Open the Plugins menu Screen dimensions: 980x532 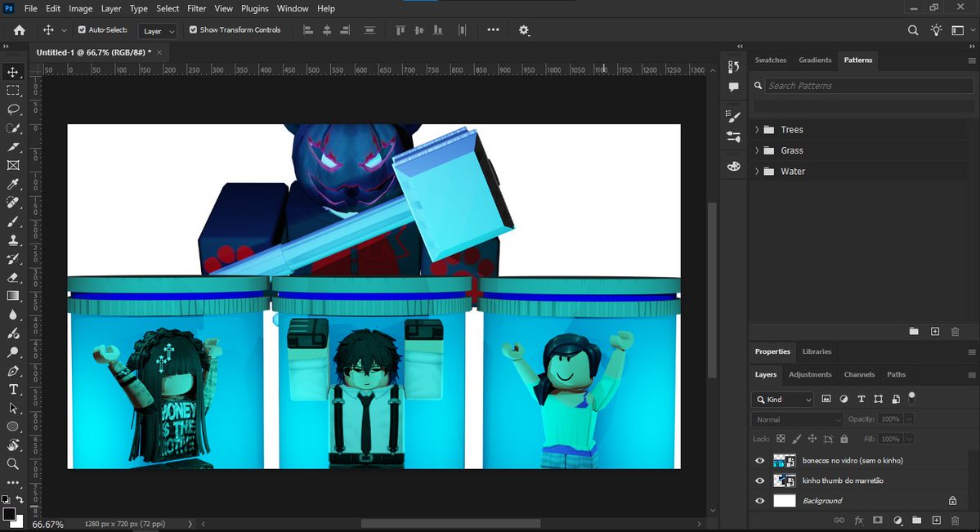coord(254,8)
